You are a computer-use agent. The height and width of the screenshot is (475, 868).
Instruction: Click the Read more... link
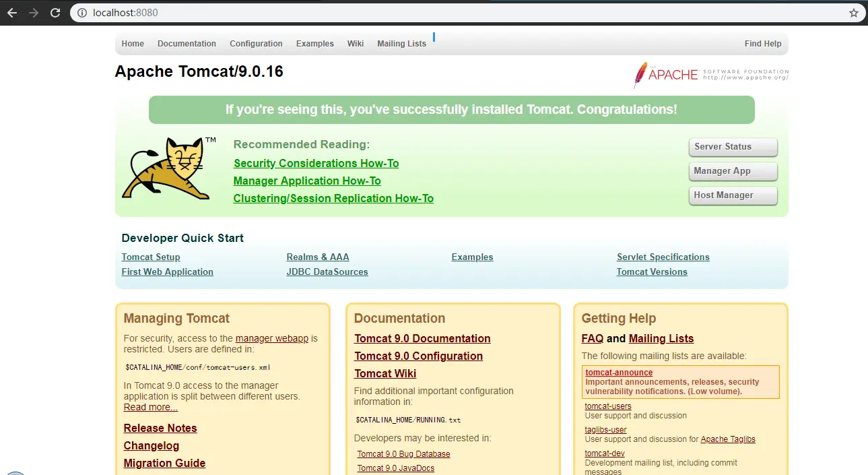(x=151, y=408)
